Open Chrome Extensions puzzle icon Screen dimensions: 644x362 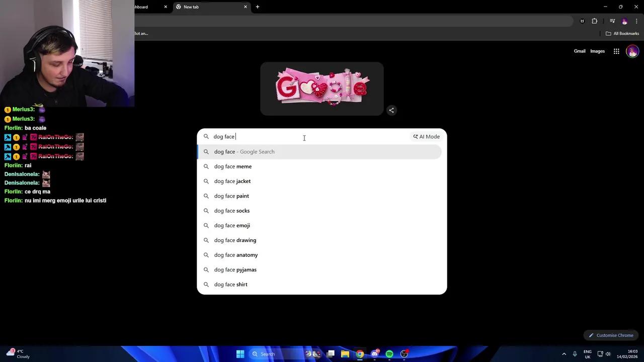[595, 21]
